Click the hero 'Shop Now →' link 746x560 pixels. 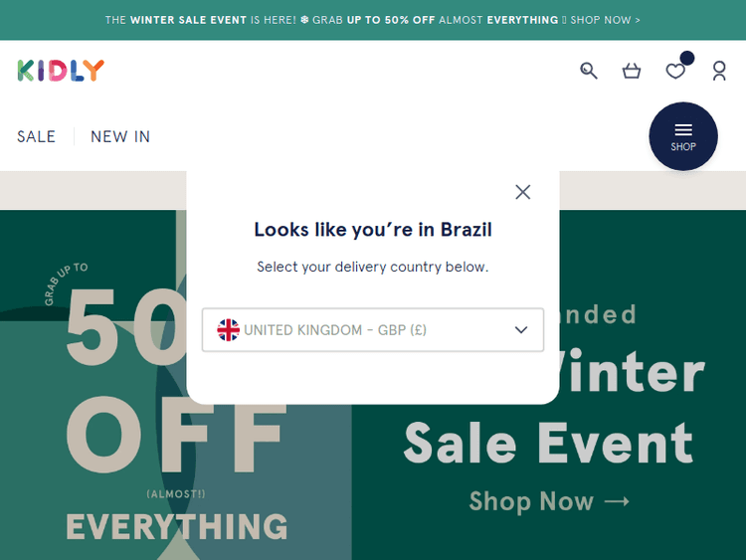(x=549, y=501)
